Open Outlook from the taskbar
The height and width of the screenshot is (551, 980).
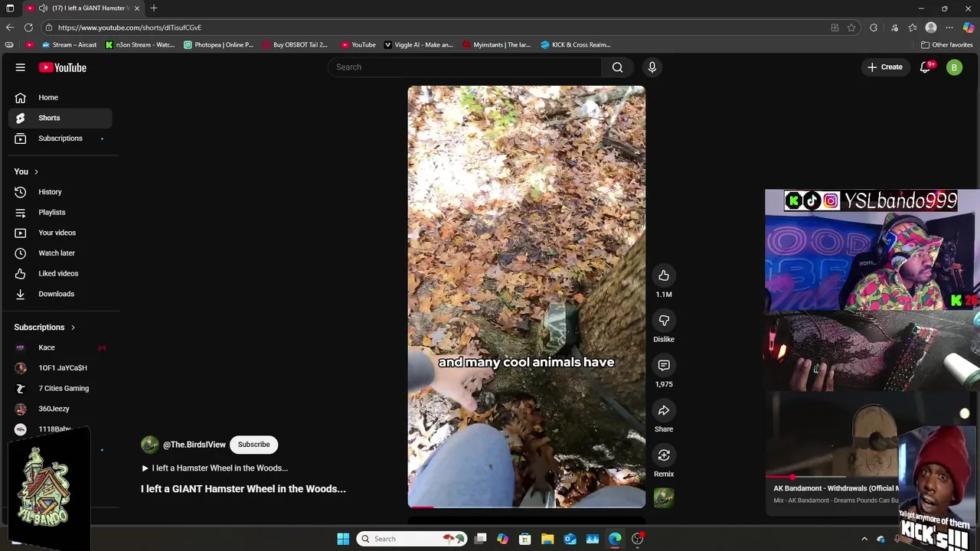tap(570, 539)
